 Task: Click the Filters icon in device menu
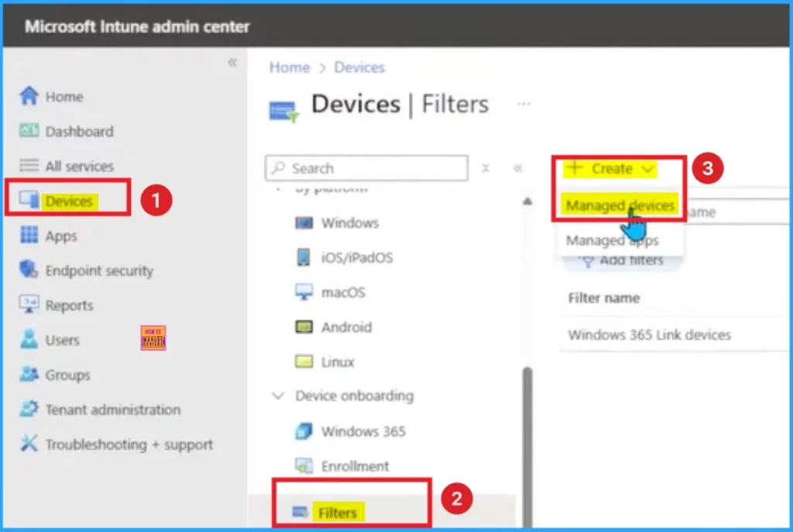pyautogui.click(x=300, y=513)
